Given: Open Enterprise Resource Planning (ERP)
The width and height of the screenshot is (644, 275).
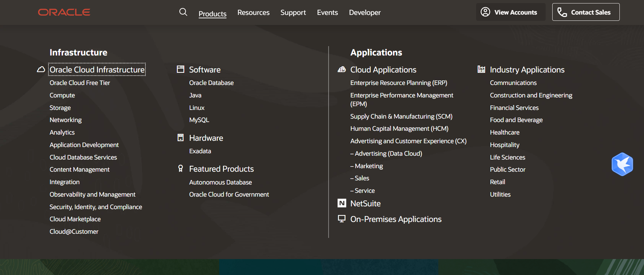Looking at the screenshot, I should [x=399, y=83].
